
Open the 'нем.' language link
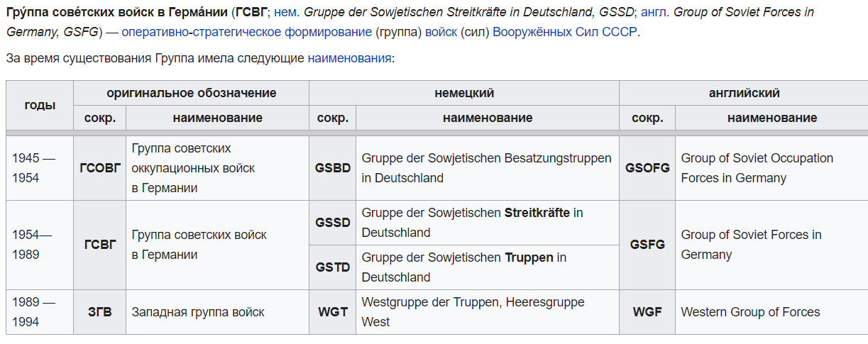(287, 13)
